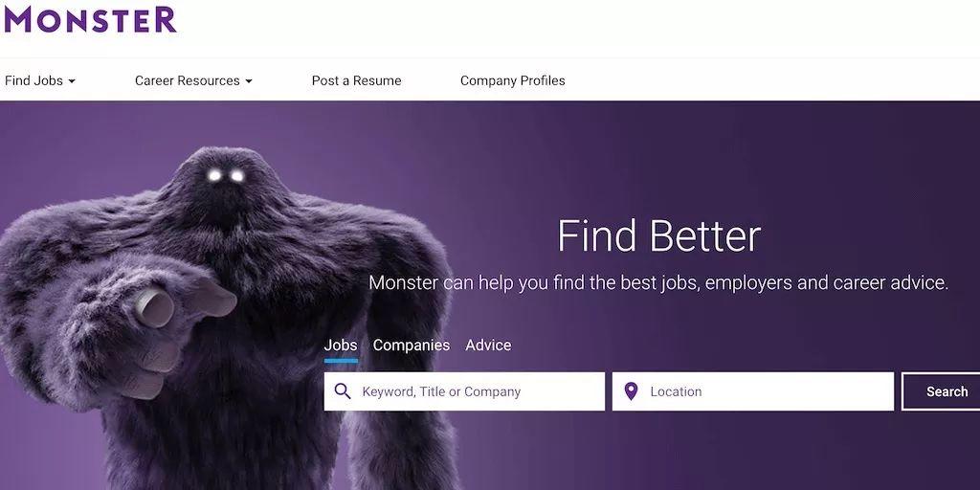Focus the Keyword, Title or Company field
Screen dimensions: 980x490
point(464,391)
